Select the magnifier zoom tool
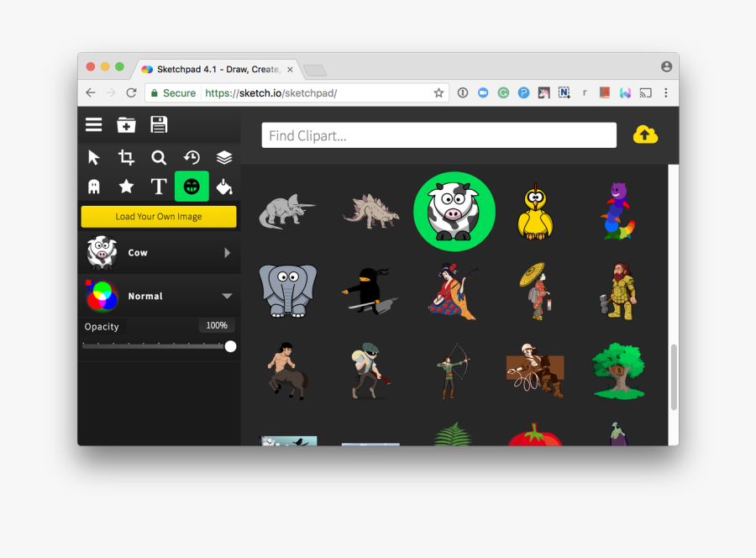Image resolution: width=756 pixels, height=558 pixels. tap(159, 157)
